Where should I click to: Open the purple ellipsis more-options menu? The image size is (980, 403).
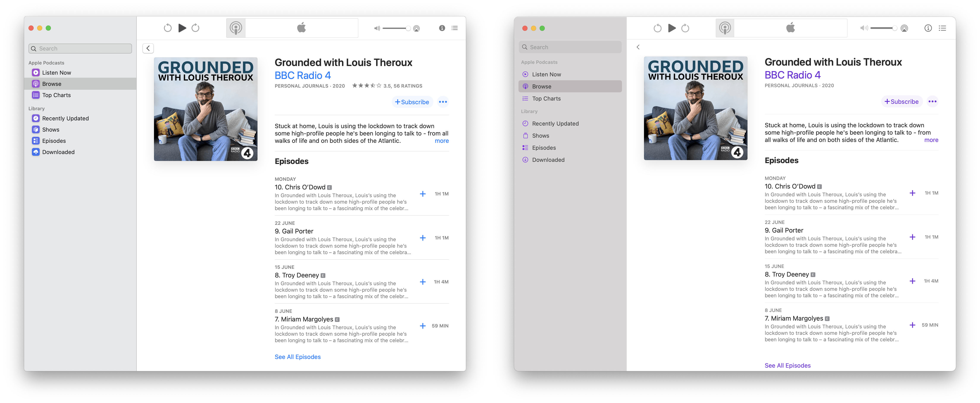(x=933, y=102)
